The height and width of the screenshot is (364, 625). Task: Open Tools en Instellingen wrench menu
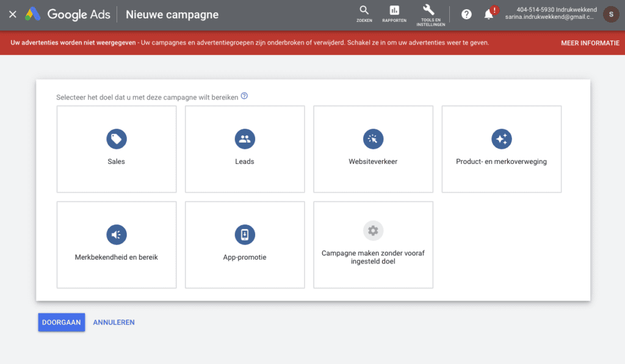coord(430,15)
